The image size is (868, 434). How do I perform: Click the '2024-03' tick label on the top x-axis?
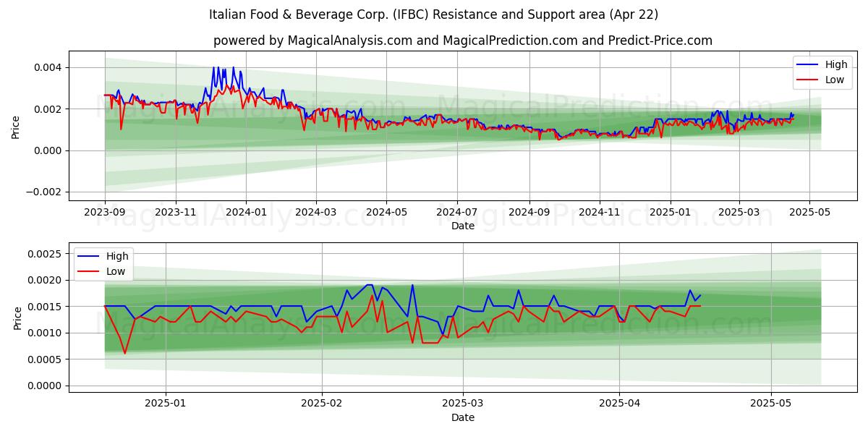pos(316,212)
